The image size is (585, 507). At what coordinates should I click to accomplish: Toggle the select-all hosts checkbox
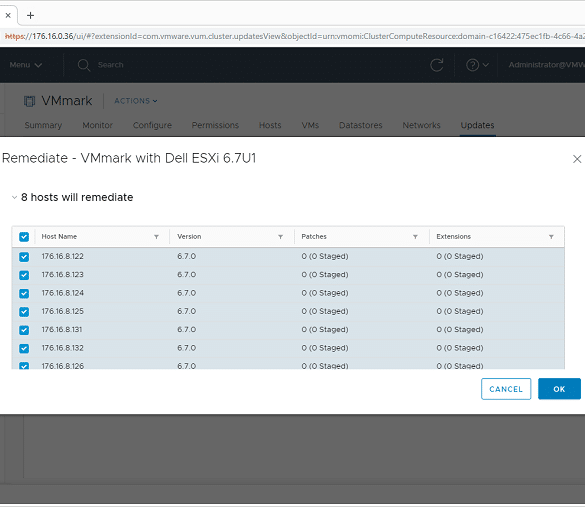click(24, 237)
